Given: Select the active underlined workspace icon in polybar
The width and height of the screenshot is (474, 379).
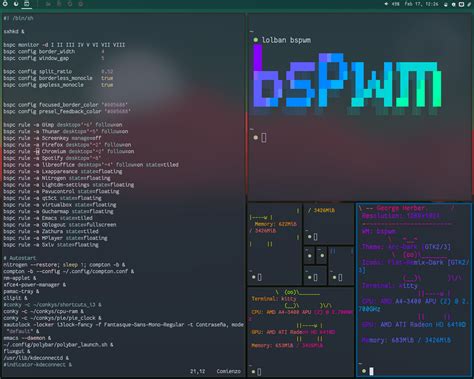Looking at the screenshot, I should click(27, 4).
